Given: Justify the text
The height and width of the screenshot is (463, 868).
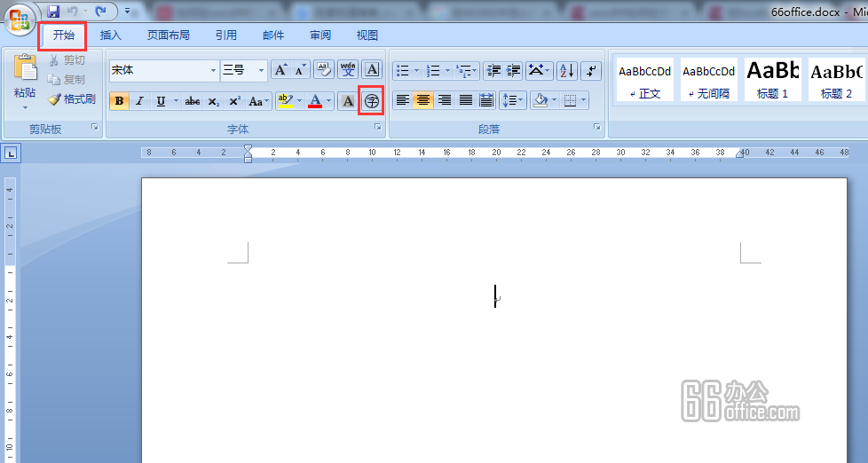Looking at the screenshot, I should click(x=466, y=100).
